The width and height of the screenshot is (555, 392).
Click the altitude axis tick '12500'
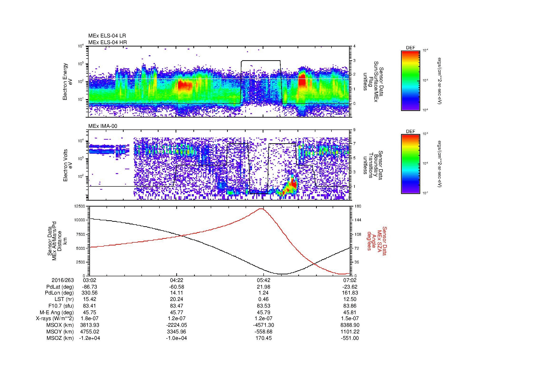tap(80, 206)
